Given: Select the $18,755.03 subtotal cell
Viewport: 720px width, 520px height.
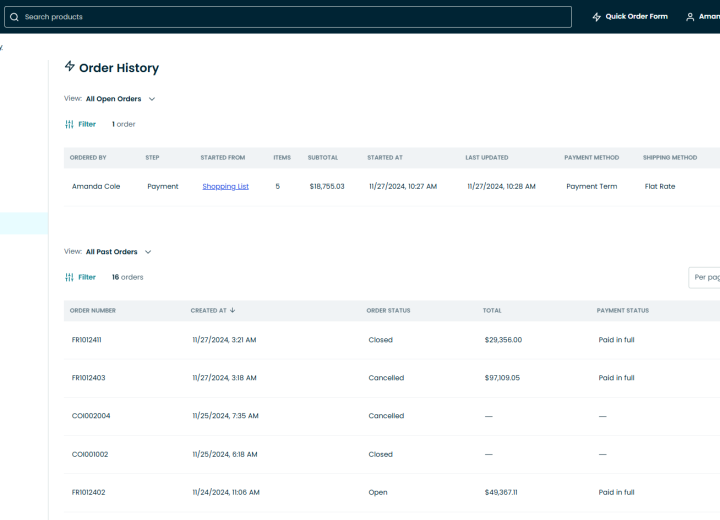Looking at the screenshot, I should click(327, 187).
